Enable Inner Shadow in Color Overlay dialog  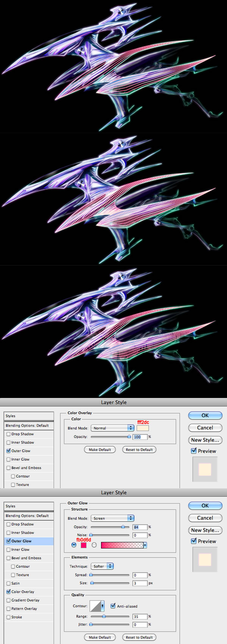pos(8,442)
